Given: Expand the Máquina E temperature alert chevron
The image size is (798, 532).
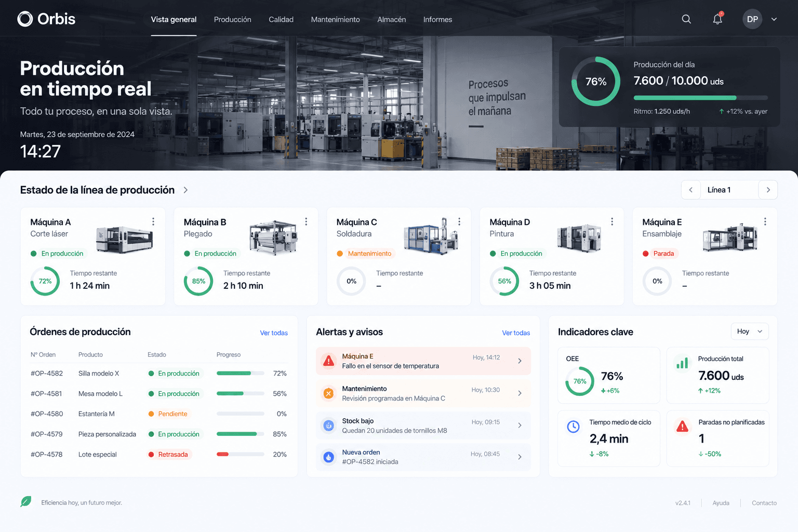Looking at the screenshot, I should click(x=520, y=361).
